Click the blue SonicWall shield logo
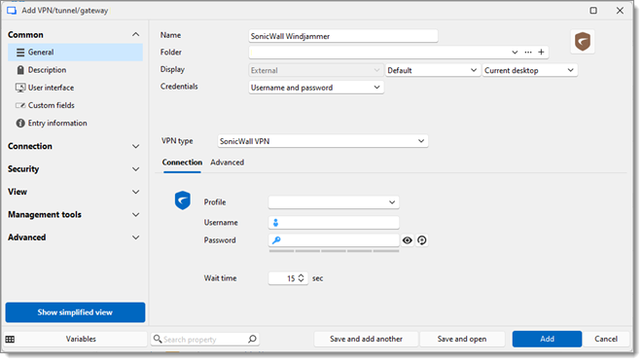Image resolution: width=644 pixels, height=363 pixels. pyautogui.click(x=182, y=200)
